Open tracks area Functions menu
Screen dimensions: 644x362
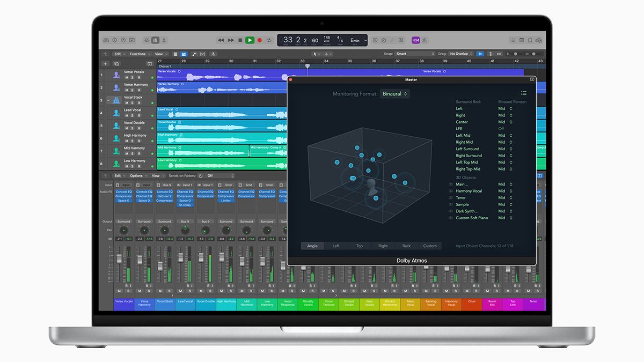(140, 54)
